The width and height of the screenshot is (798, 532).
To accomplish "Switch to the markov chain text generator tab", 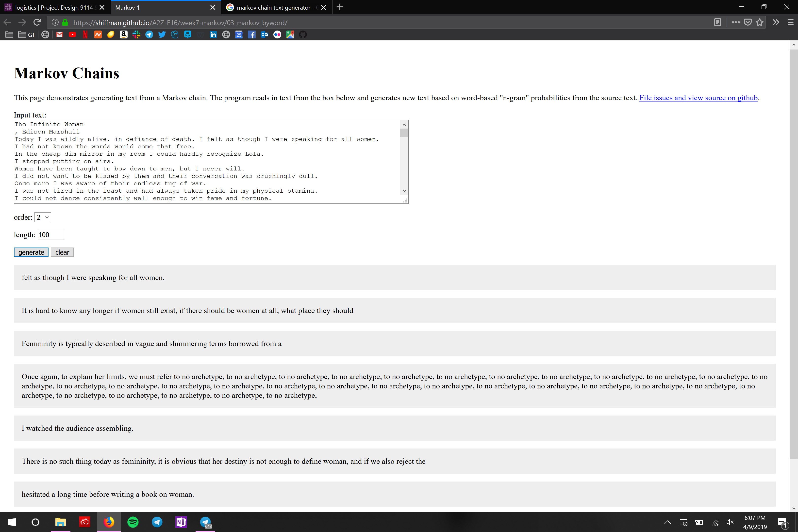I will pyautogui.click(x=273, y=7).
